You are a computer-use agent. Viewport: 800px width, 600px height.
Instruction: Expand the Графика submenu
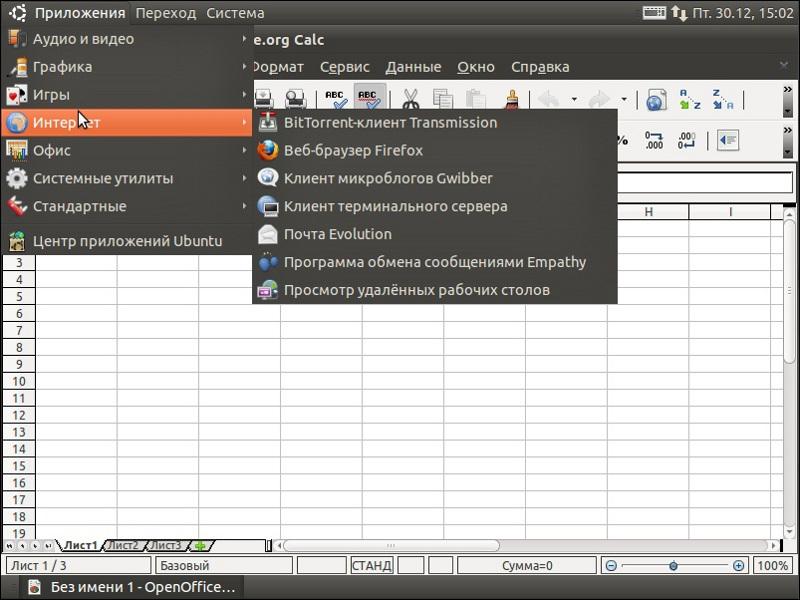tap(127, 67)
